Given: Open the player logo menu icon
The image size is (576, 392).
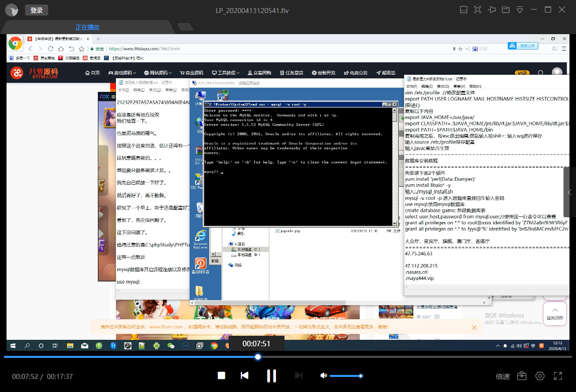Looking at the screenshot, I should pyautogui.click(x=12, y=10).
